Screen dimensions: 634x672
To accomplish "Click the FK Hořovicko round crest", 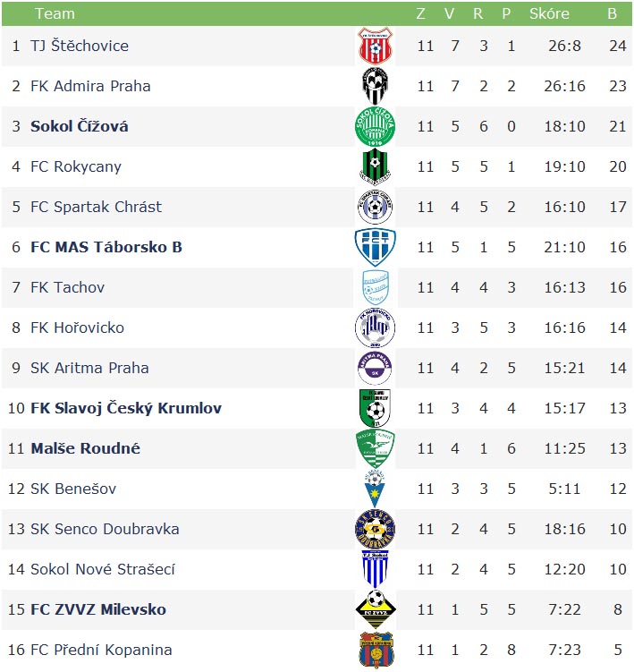I will click(376, 327).
